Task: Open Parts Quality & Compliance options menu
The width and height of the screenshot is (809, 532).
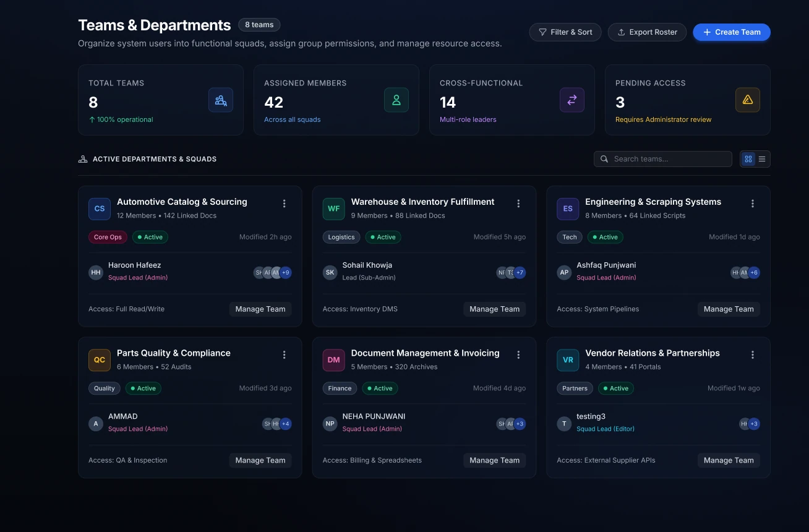Action: click(x=285, y=355)
